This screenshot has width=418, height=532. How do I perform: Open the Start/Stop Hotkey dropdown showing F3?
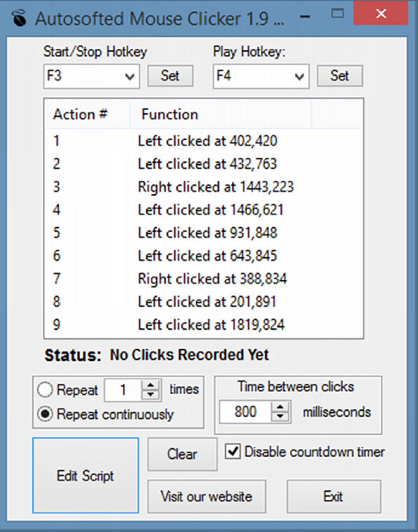(91, 76)
